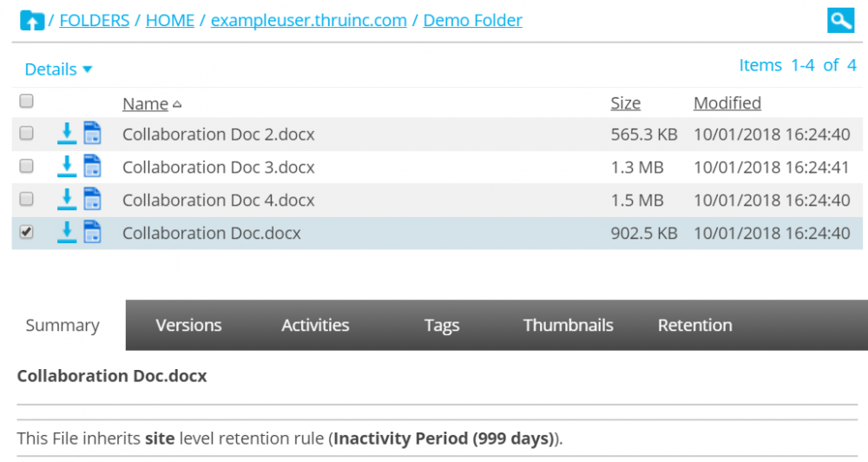Open the Retention tab
Screen dimensions: 868x462
[694, 326]
